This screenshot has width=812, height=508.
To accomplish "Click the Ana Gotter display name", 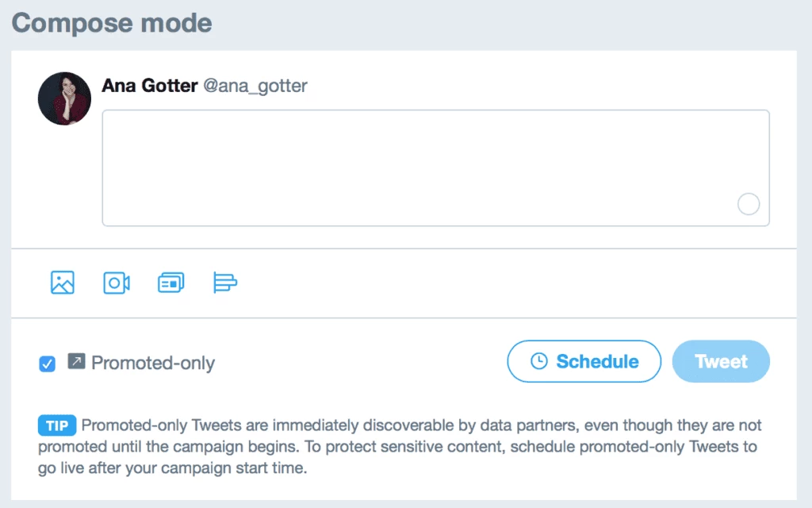I will pos(150,86).
